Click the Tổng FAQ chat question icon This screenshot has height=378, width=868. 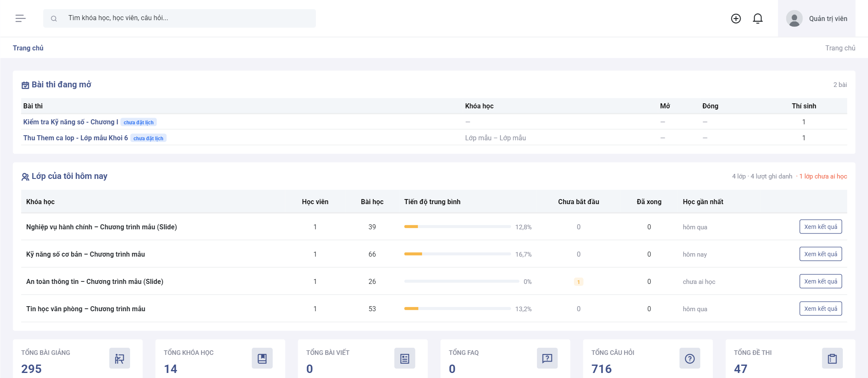click(547, 358)
